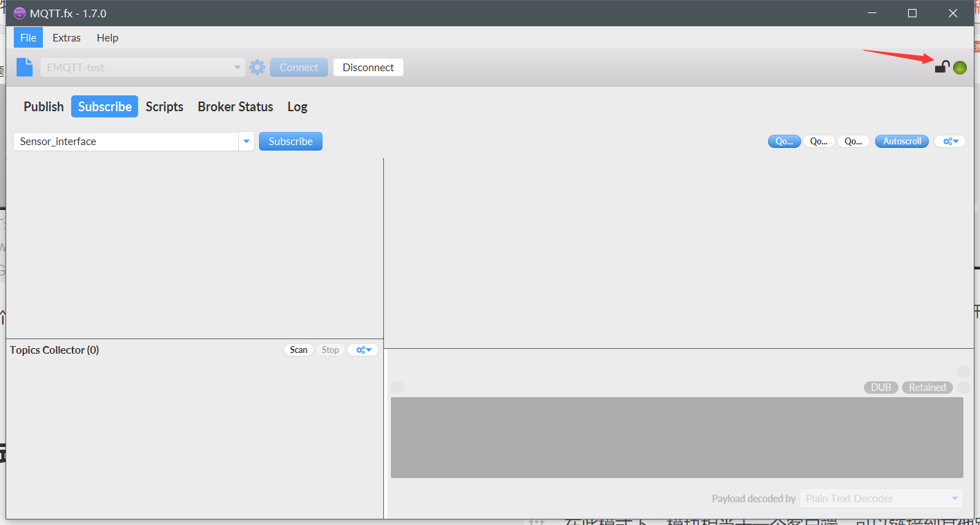Viewport: 980px width, 525px height.
Task: Expand the Sensor_interface topic dropdown arrow
Action: pos(247,141)
